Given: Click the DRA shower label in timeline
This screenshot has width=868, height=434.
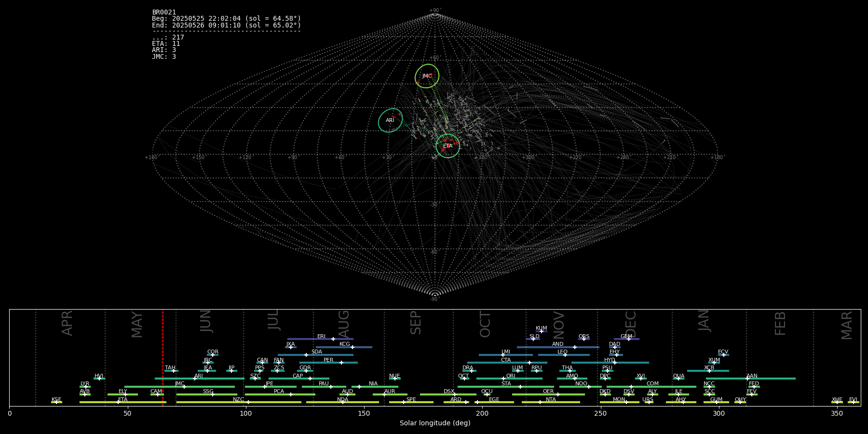Looking at the screenshot, I should (x=468, y=368).
